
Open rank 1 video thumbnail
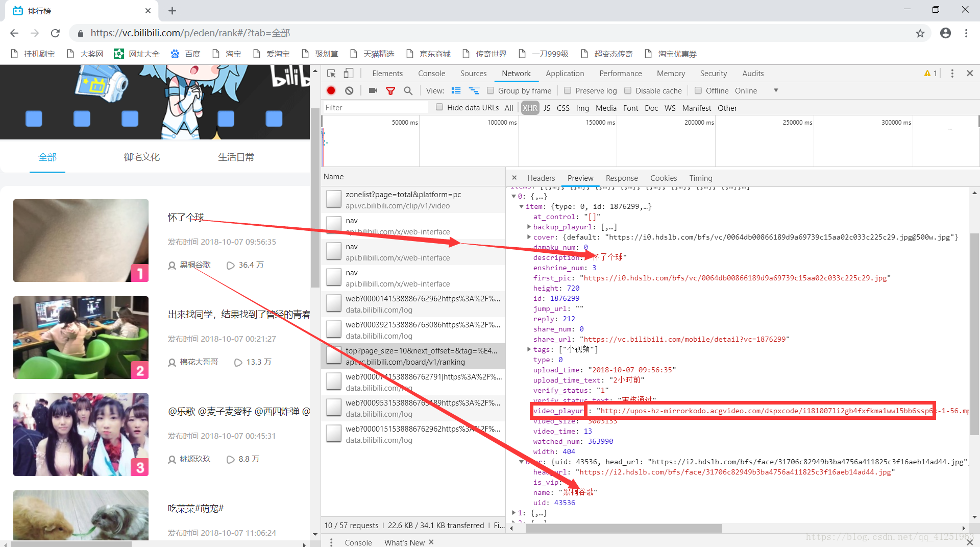(81, 241)
